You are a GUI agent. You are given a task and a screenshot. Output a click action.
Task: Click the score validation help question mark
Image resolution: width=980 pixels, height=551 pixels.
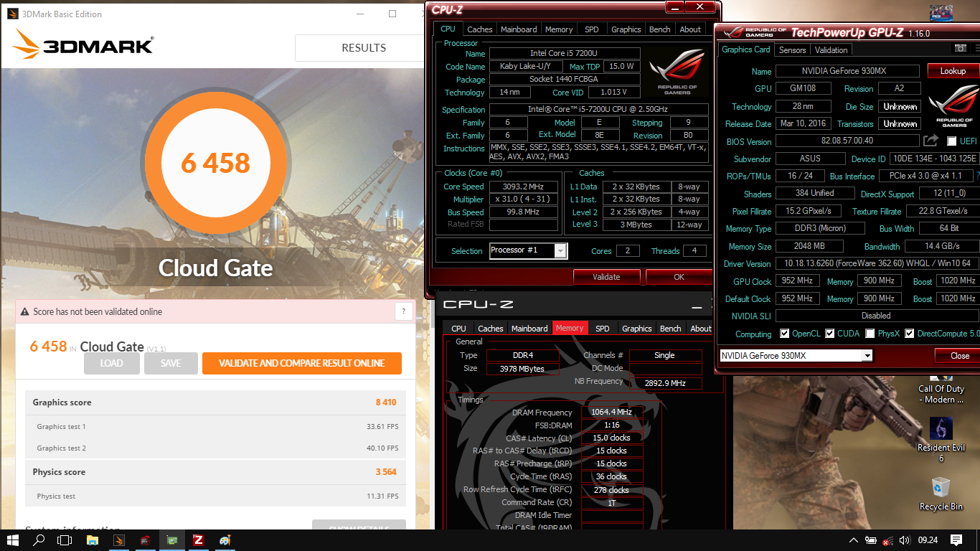[403, 311]
